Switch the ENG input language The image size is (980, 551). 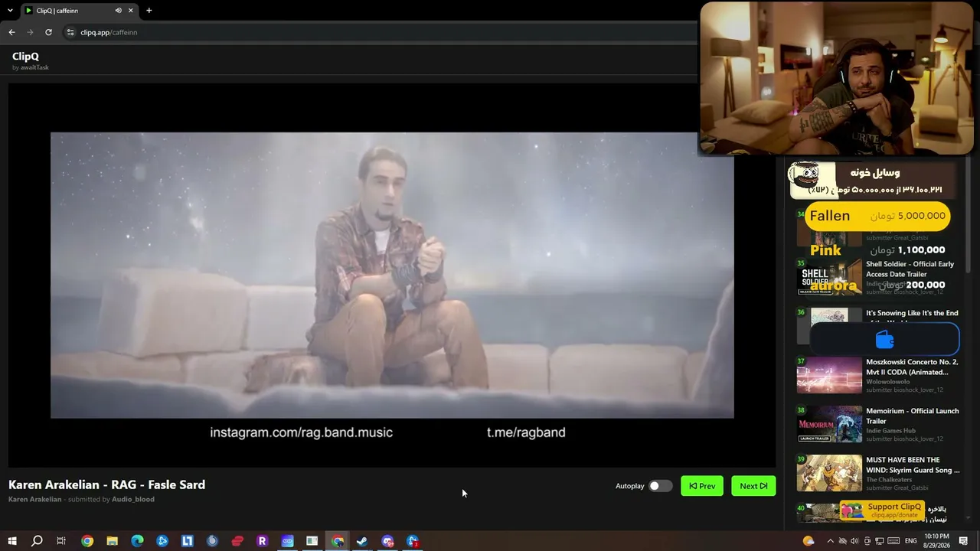click(910, 541)
